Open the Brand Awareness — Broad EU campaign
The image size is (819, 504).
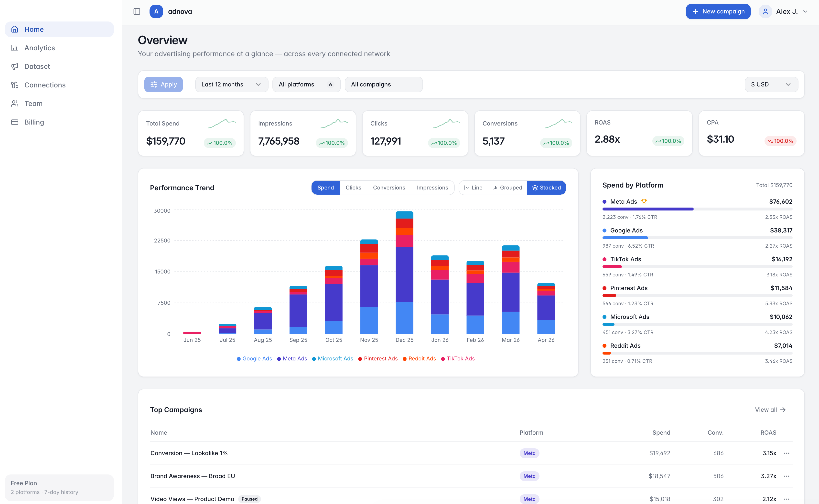[x=193, y=476]
